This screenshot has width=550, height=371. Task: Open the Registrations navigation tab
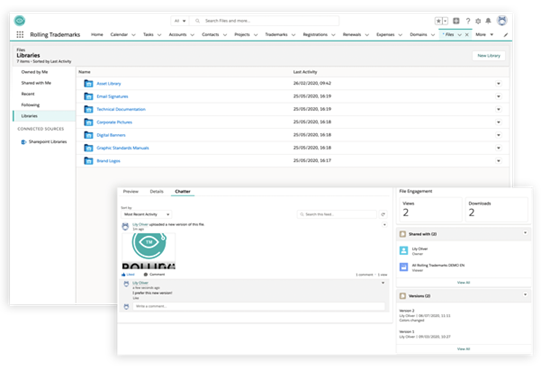tap(315, 34)
